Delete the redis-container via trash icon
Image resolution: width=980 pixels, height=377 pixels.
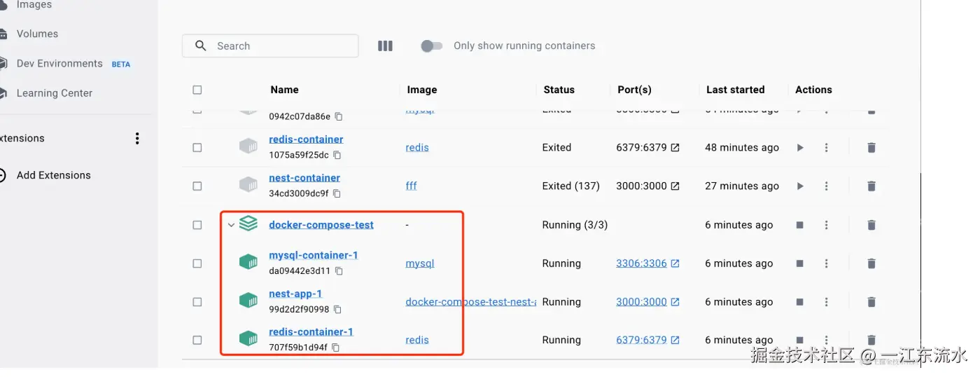[871, 148]
